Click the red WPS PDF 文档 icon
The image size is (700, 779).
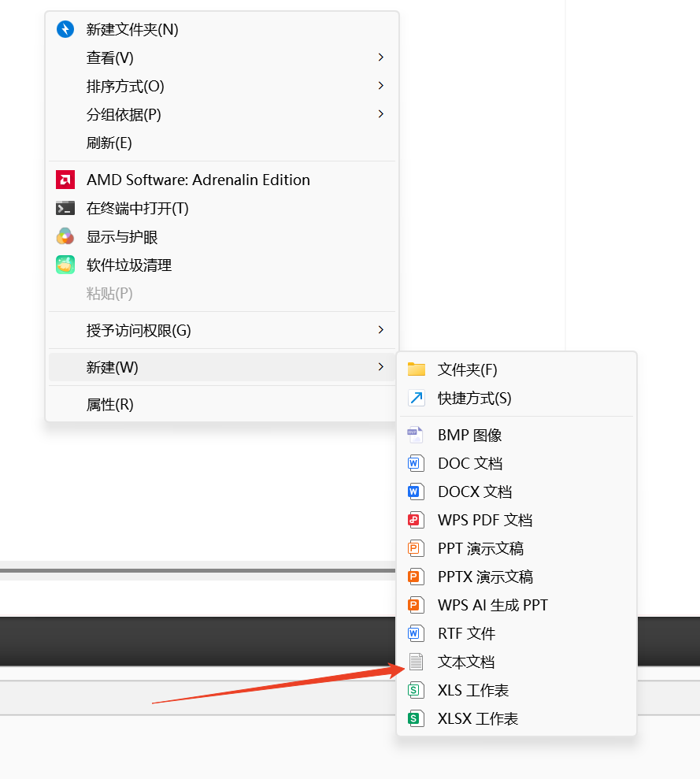pos(416,520)
